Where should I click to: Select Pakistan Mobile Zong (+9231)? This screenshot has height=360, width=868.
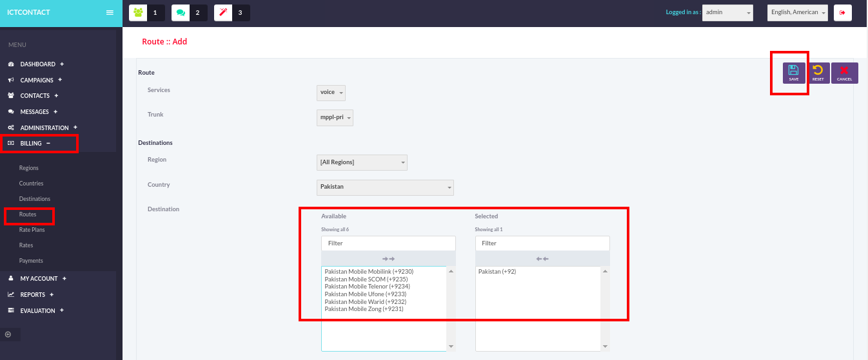pos(364,309)
